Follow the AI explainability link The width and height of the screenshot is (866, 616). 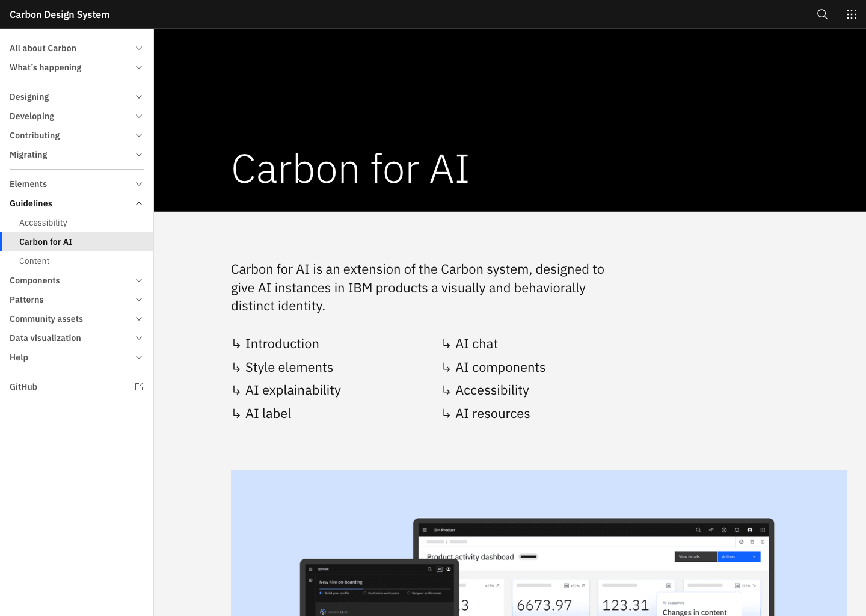click(x=293, y=390)
